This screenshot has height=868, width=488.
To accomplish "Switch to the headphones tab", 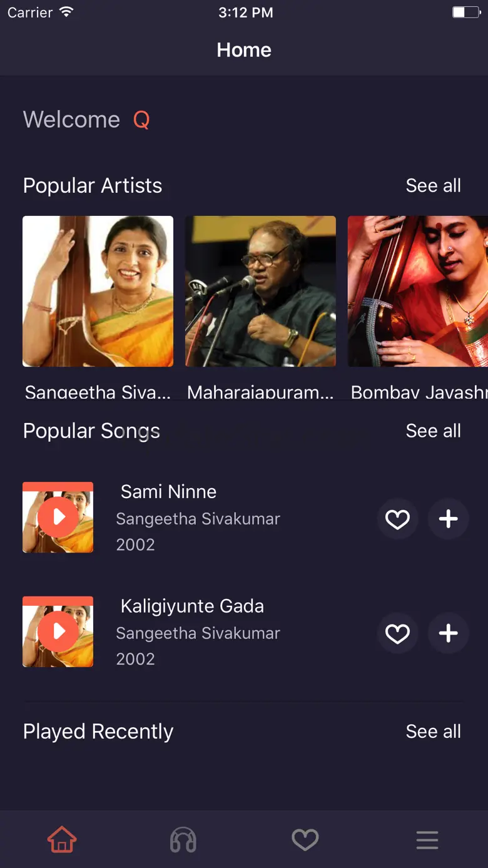I will (183, 839).
